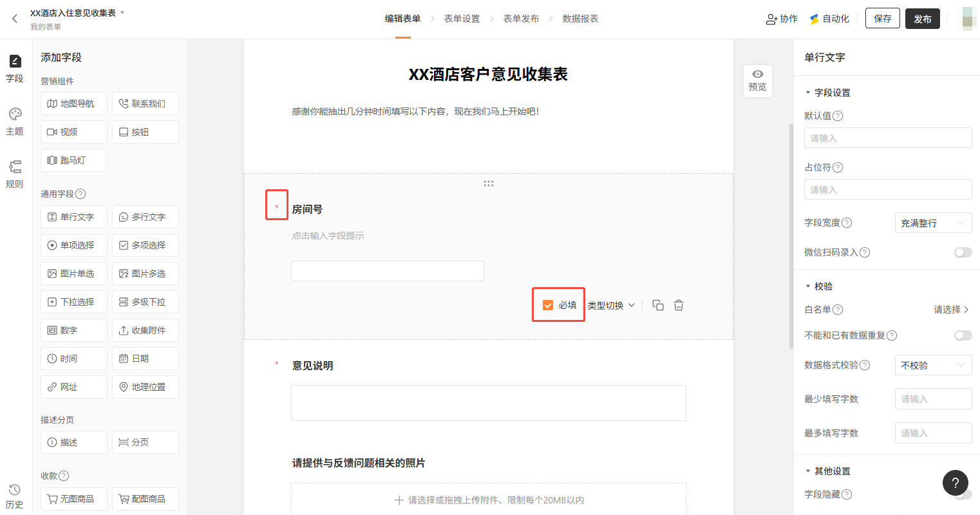Switch to the form settings tab
The width and height of the screenshot is (980, 515).
[x=462, y=19]
